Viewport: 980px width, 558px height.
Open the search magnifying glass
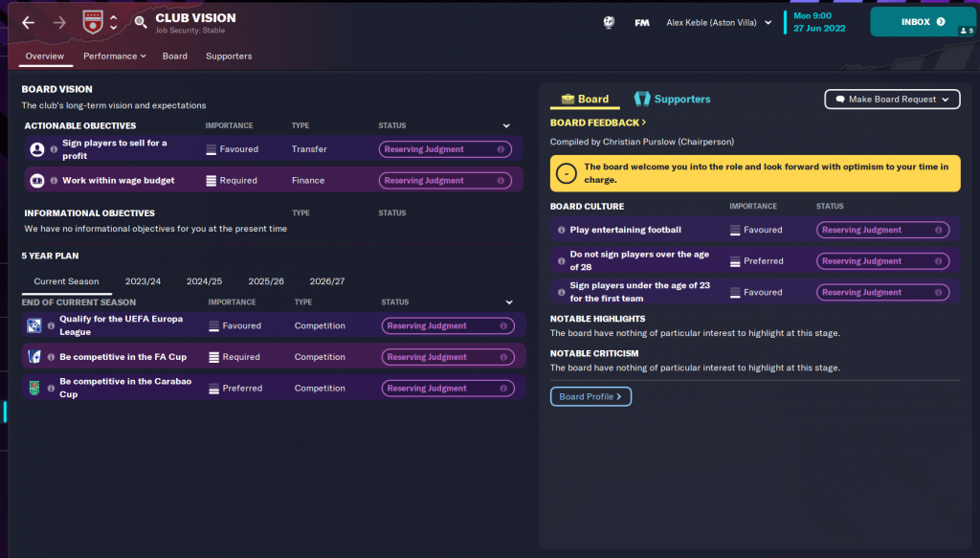[141, 23]
